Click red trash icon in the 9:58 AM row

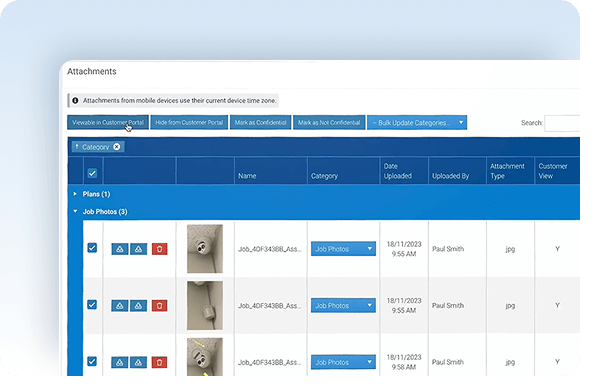[159, 362]
